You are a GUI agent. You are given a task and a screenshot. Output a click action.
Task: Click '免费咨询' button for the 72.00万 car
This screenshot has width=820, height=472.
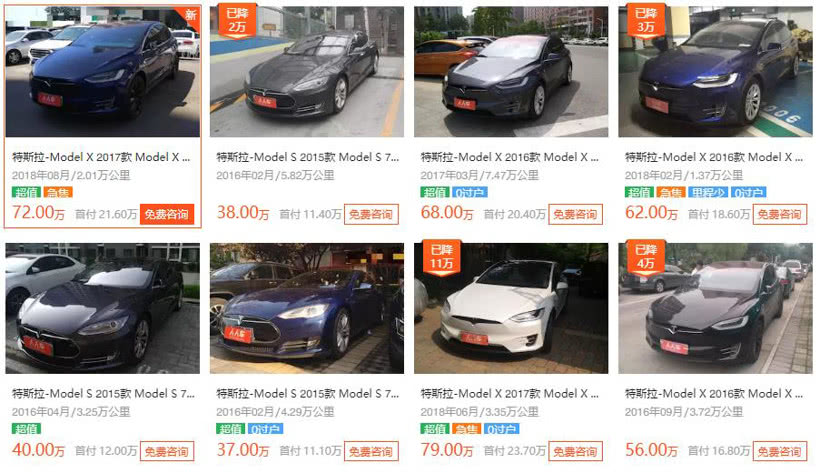pyautogui.click(x=167, y=214)
